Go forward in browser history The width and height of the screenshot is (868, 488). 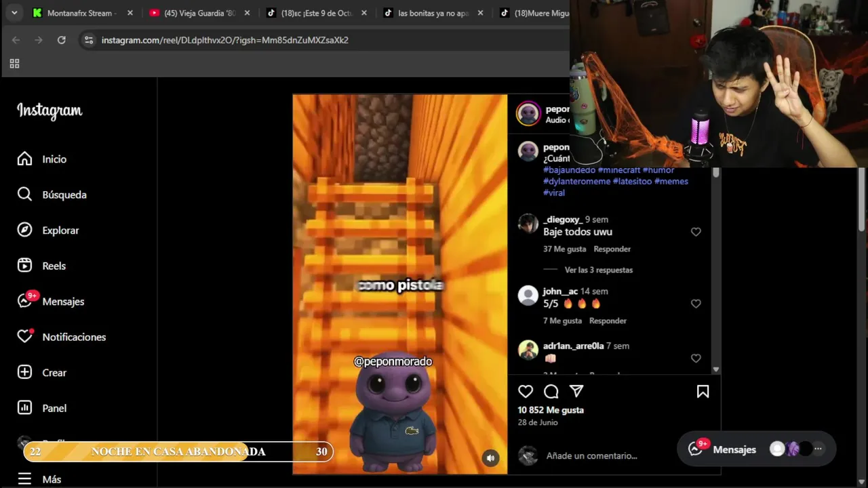point(39,40)
